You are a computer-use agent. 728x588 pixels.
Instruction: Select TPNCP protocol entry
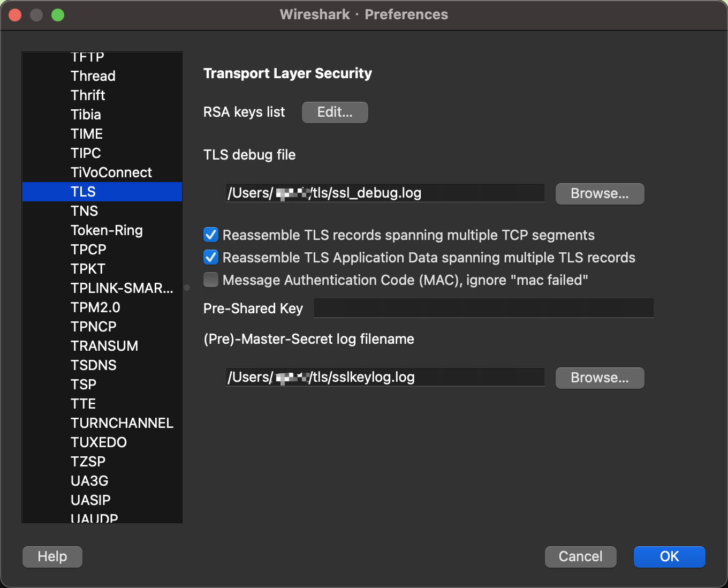(102, 327)
